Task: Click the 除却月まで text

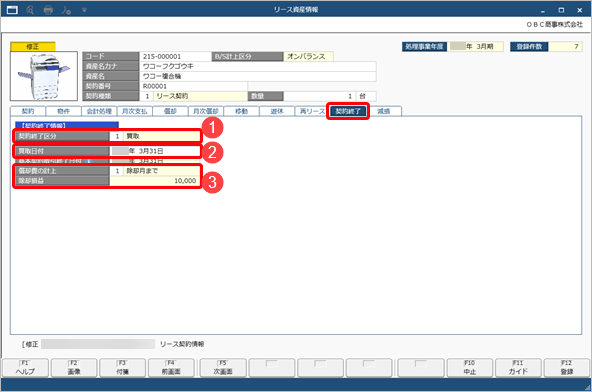Action: point(142,171)
